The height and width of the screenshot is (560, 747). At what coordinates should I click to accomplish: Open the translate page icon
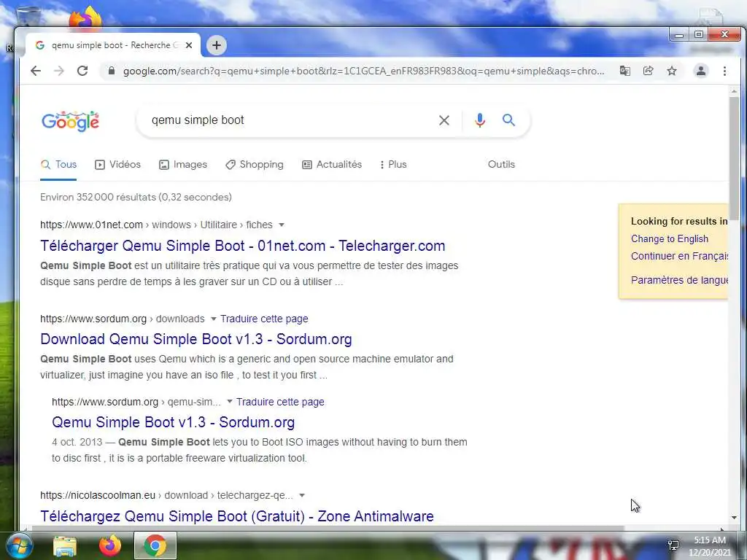pos(624,71)
